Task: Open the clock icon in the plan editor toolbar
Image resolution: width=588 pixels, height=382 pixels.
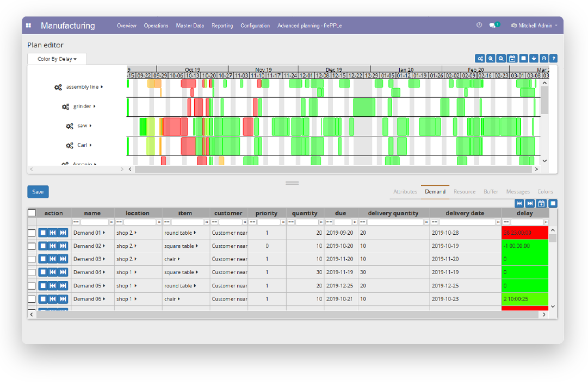Action: coord(544,58)
